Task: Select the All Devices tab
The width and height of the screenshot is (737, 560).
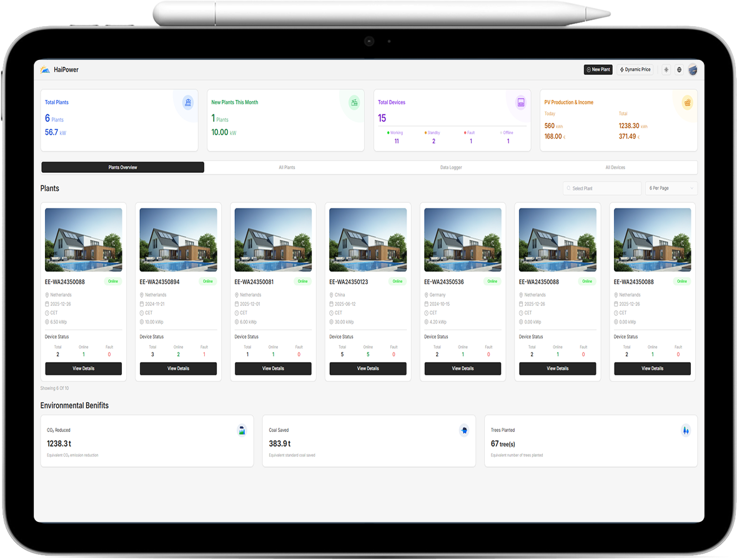Action: [x=615, y=167]
